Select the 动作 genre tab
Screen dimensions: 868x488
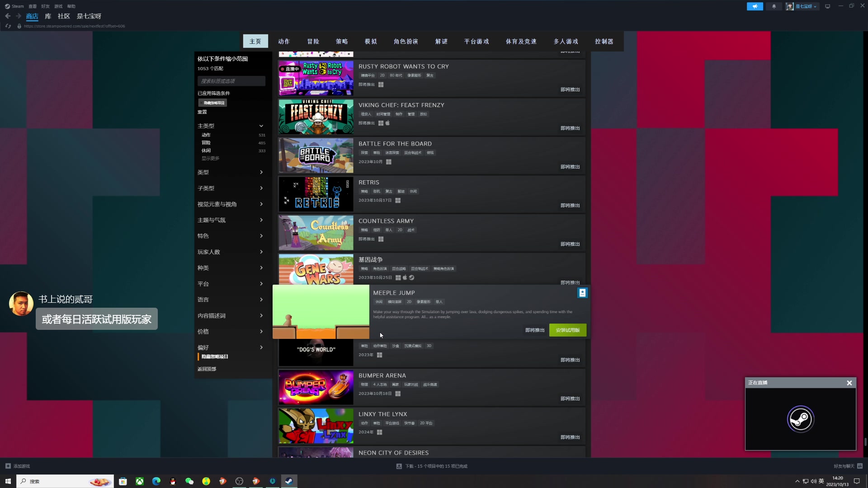point(284,41)
